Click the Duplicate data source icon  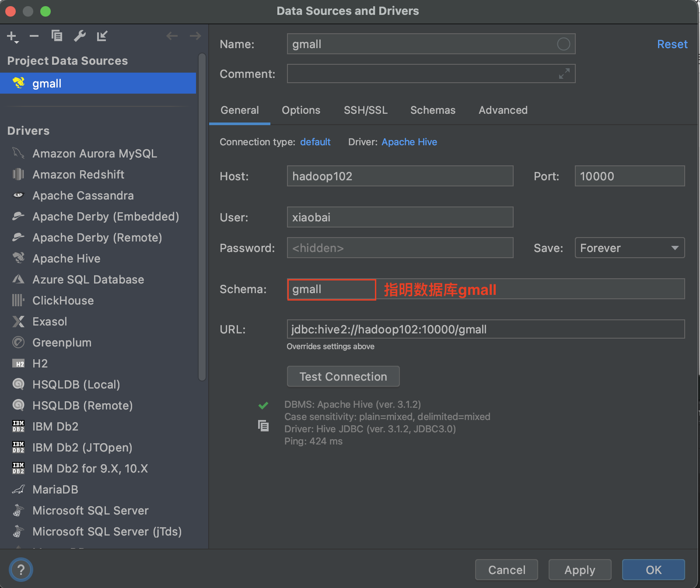pos(57,36)
